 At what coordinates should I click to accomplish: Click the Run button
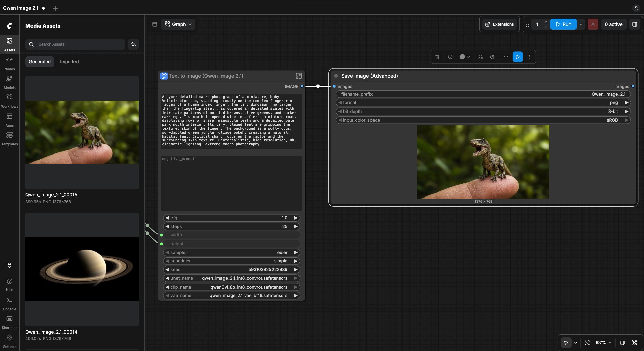tap(563, 24)
